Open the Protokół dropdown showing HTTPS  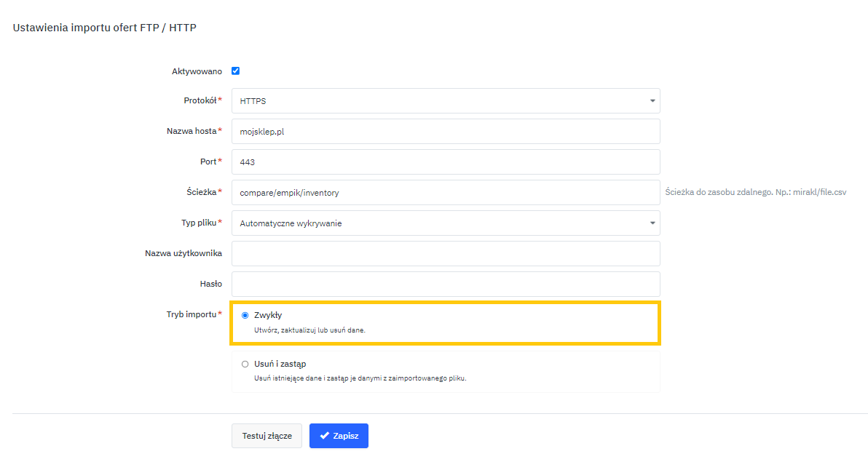coord(445,101)
